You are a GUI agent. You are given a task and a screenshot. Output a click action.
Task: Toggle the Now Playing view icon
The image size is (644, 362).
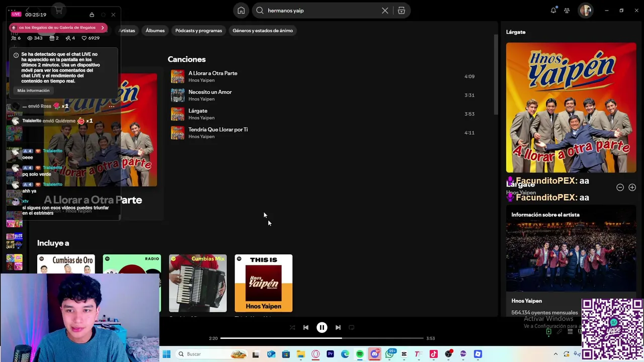(x=548, y=332)
